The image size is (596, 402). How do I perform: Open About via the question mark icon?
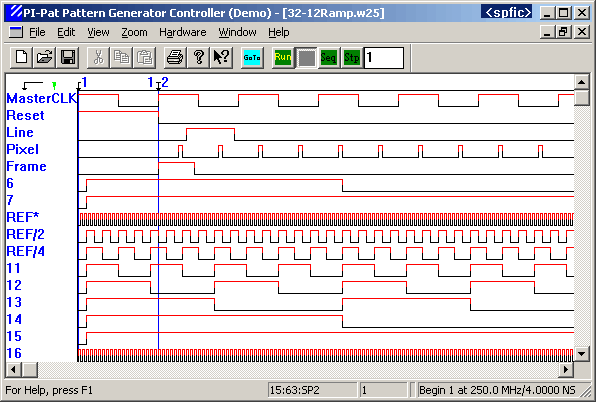tap(198, 58)
